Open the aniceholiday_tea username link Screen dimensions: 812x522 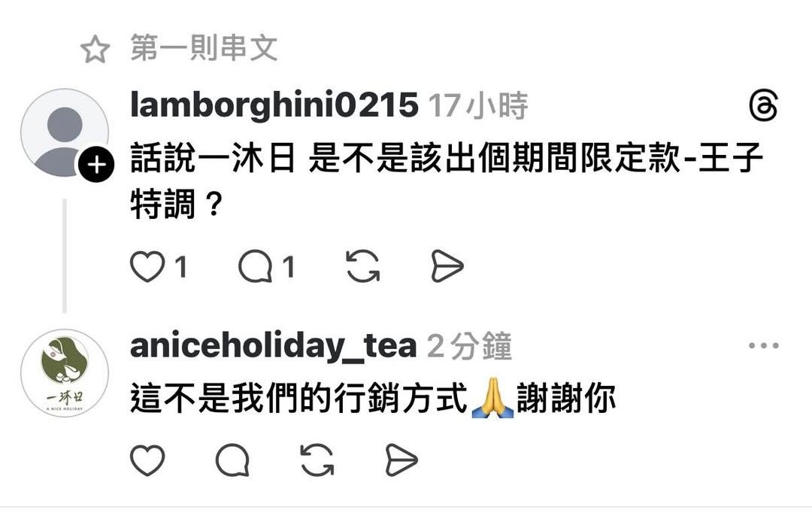coord(274,347)
